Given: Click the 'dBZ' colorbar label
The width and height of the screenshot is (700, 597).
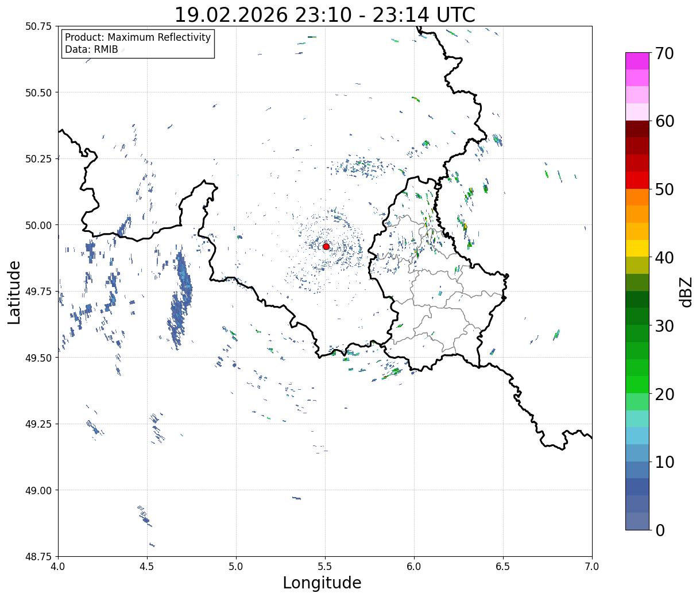Looking at the screenshot, I should (x=686, y=291).
